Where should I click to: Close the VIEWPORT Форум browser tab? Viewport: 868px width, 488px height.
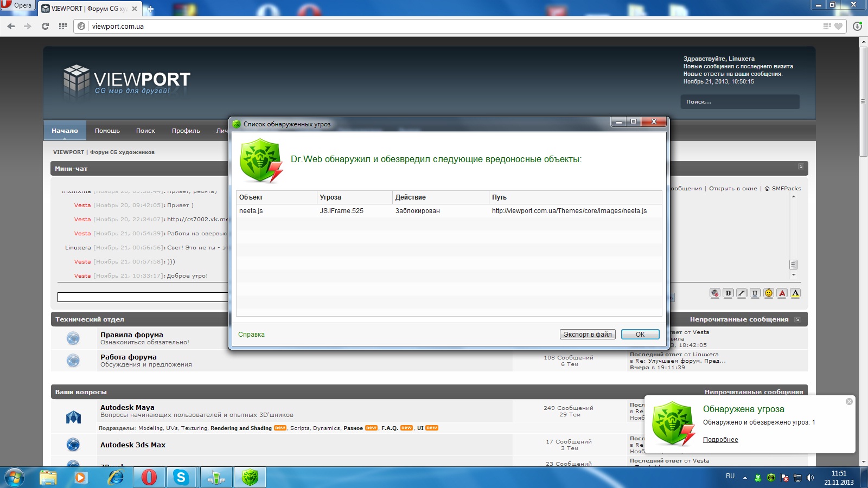[135, 9]
